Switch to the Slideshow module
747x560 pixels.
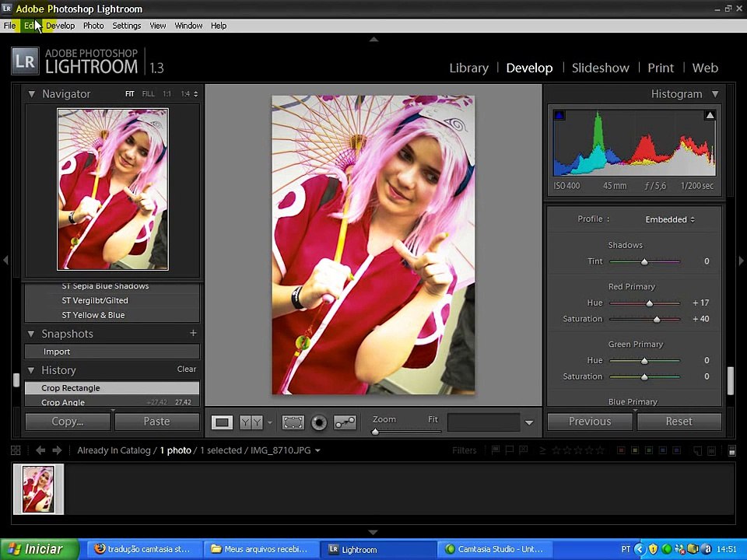pyautogui.click(x=600, y=68)
